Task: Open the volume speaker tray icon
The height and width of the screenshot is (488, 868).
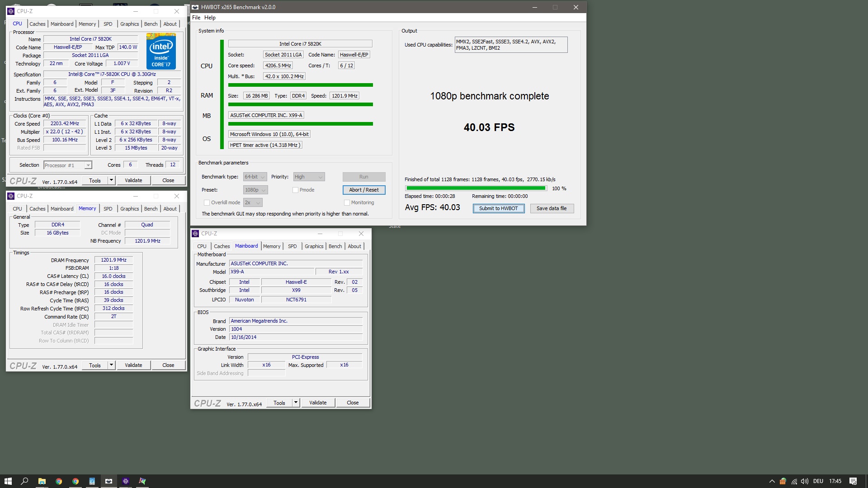Action: tap(805, 481)
